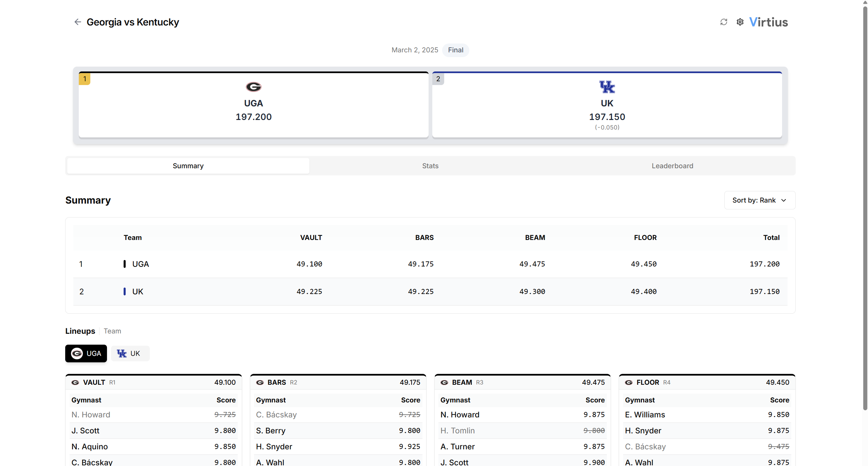Click the UGA logo on the VAULT card
The image size is (868, 466).
75,382
